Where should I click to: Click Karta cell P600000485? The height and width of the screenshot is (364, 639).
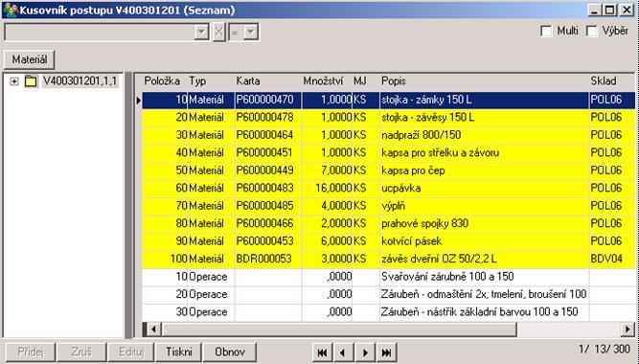pyautogui.click(x=267, y=206)
